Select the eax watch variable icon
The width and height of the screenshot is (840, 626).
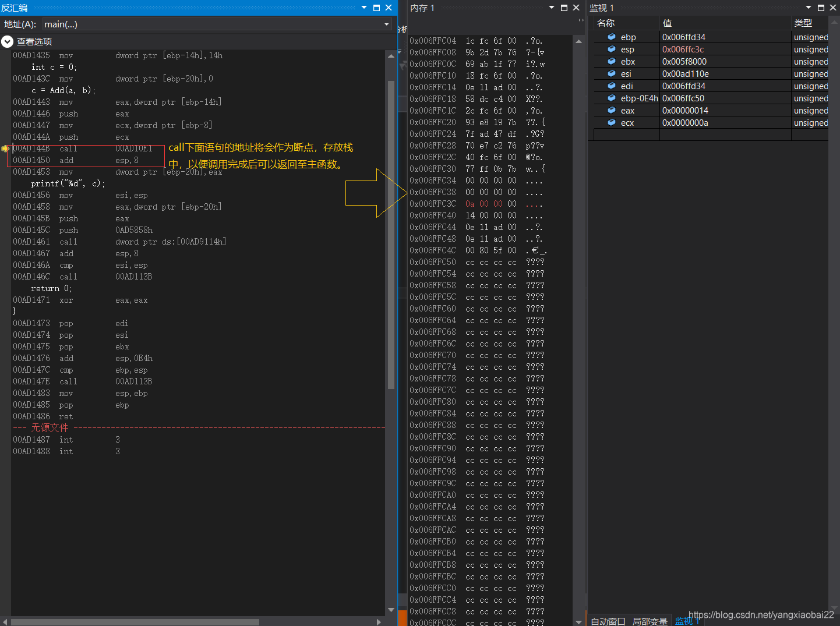point(612,110)
